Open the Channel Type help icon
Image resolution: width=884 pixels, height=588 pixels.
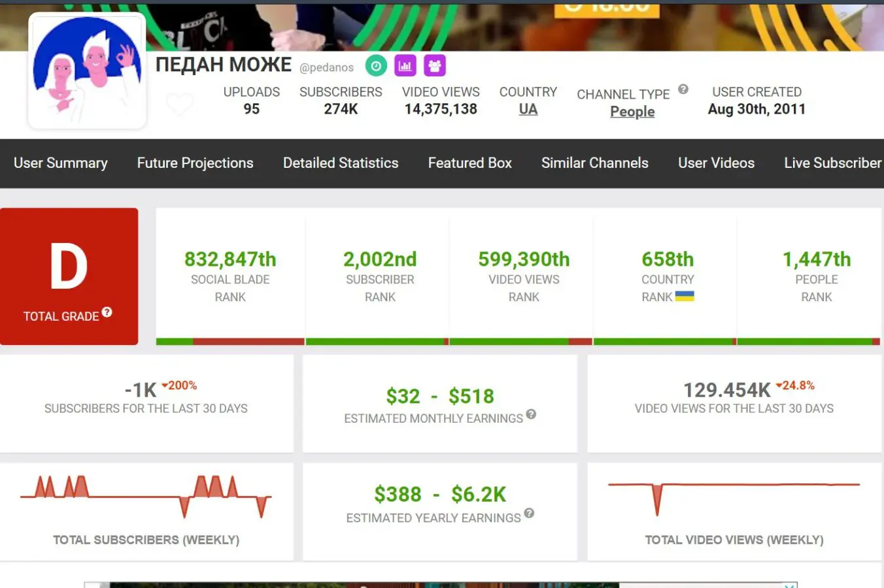[683, 90]
